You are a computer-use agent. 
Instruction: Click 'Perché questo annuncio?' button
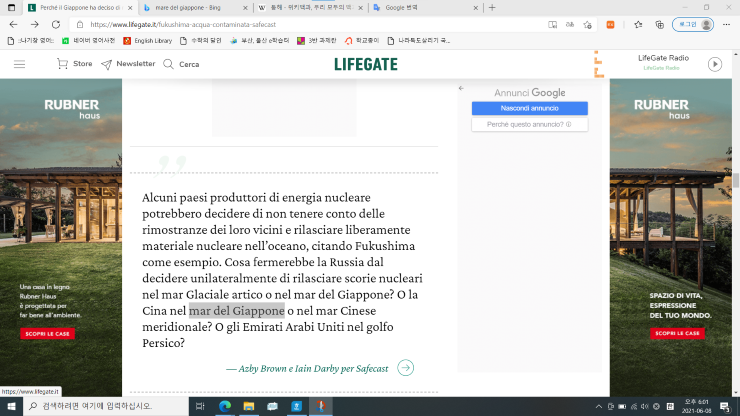pyautogui.click(x=529, y=125)
